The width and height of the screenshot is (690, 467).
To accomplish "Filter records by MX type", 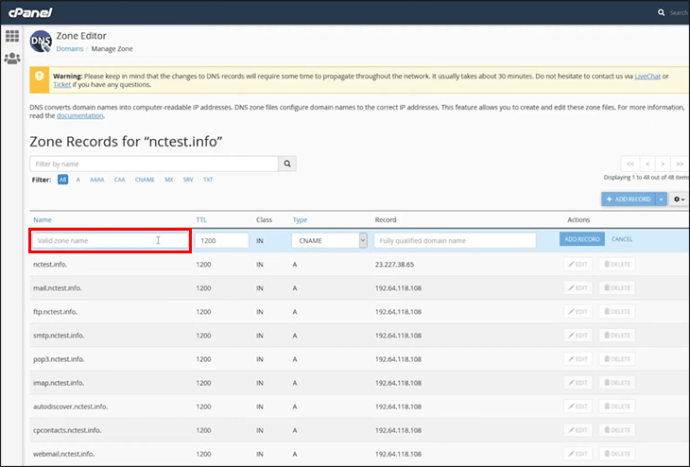I will (169, 180).
